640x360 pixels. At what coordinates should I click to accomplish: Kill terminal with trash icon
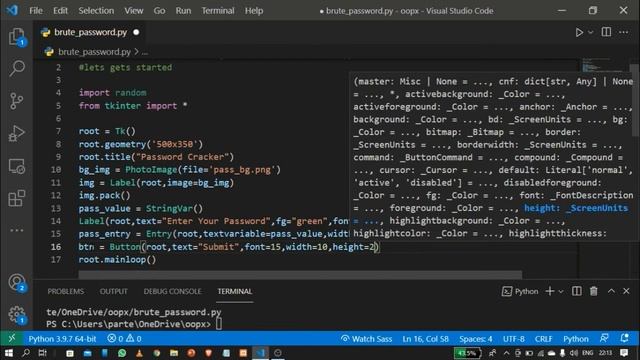593,291
